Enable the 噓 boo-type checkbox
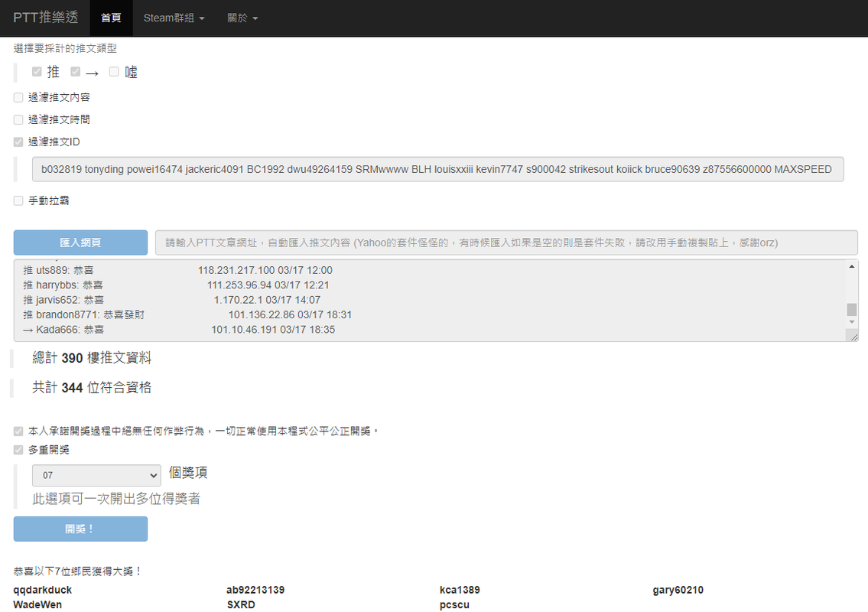 114,71
